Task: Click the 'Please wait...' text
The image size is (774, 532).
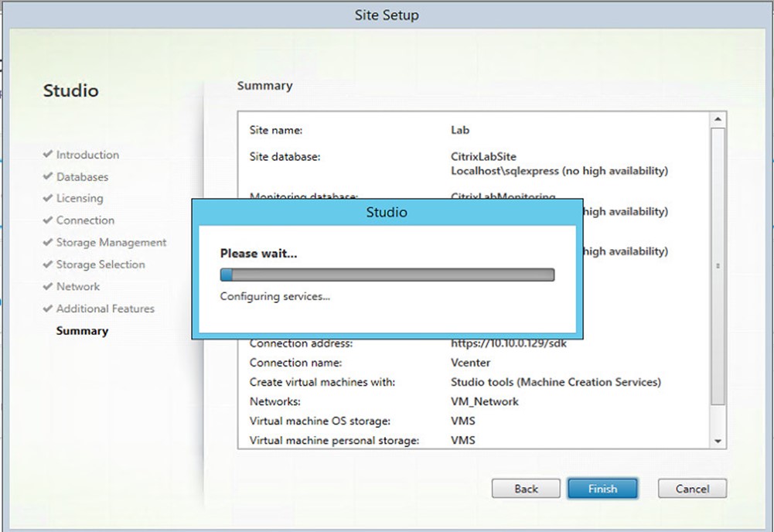Action: pyautogui.click(x=259, y=253)
